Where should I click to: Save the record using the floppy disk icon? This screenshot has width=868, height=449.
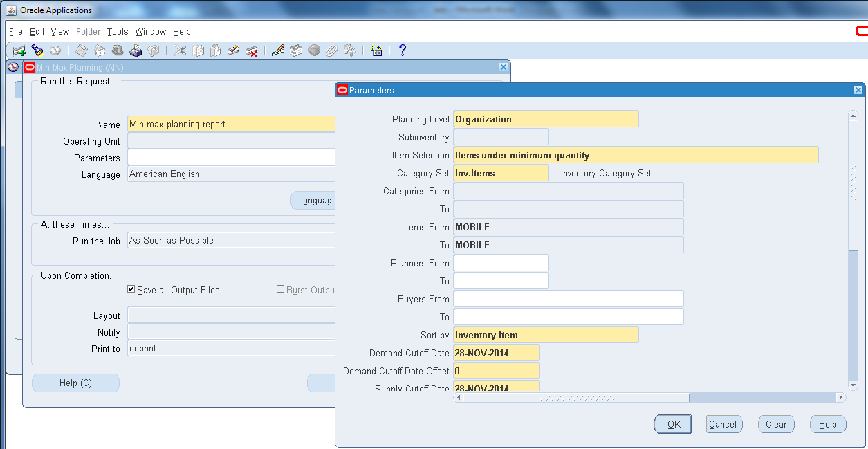click(81, 51)
